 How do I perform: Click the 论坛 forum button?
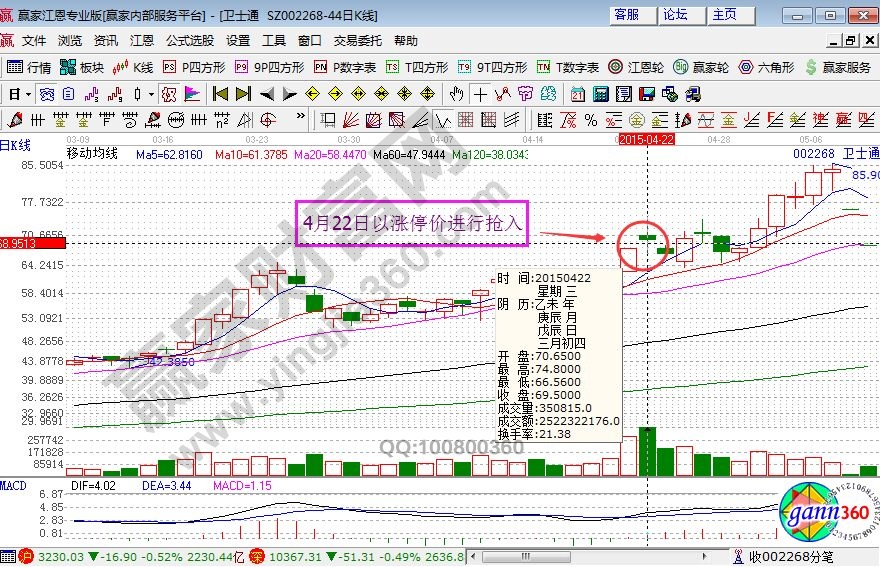pyautogui.click(x=675, y=15)
